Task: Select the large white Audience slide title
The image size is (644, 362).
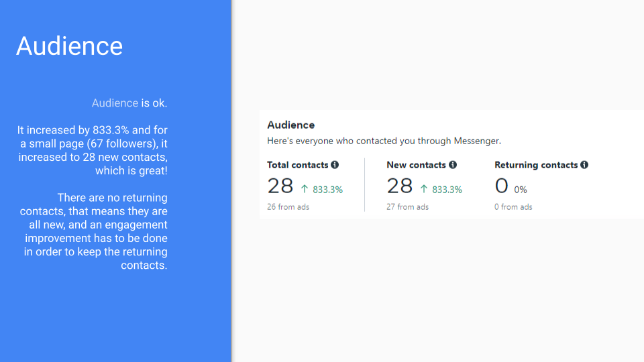Action: click(70, 46)
